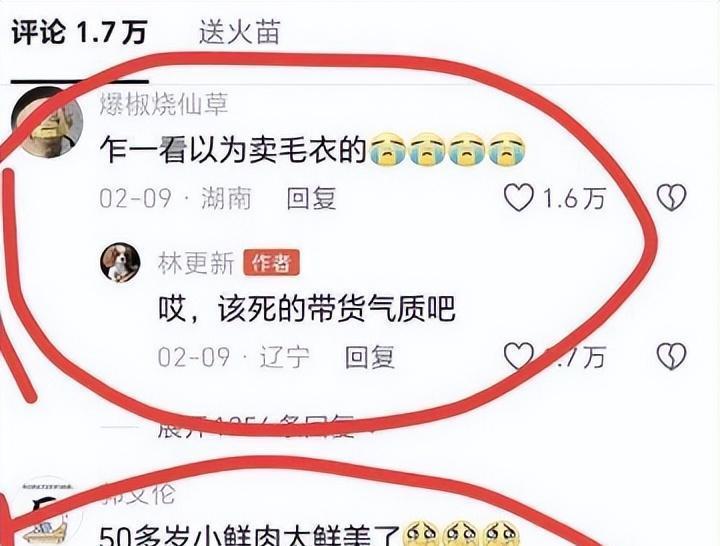Tap the 作者 badge beside 林更新
720x546 pixels.
point(271,263)
